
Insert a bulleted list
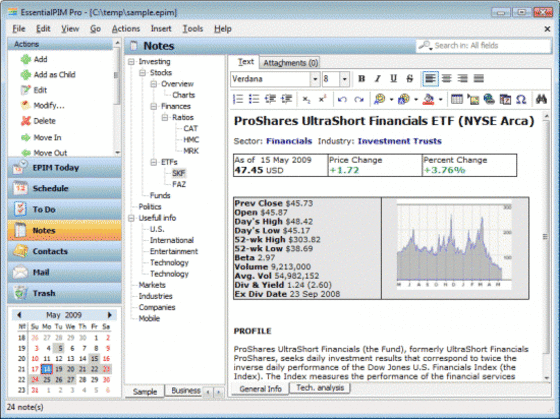click(x=254, y=99)
